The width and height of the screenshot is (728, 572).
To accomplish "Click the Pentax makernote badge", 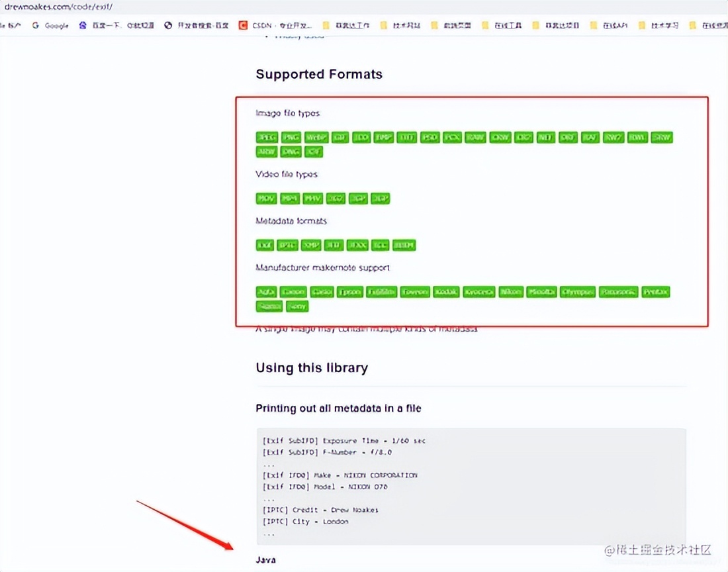I will [656, 292].
